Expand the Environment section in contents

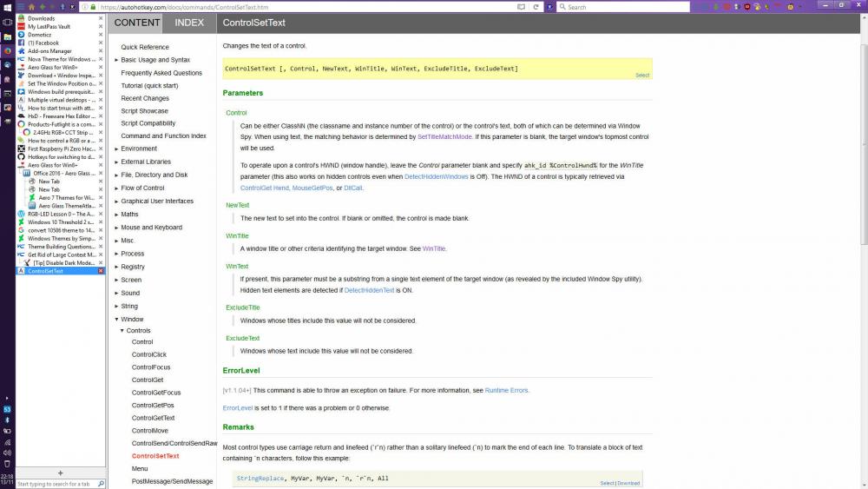pos(117,149)
